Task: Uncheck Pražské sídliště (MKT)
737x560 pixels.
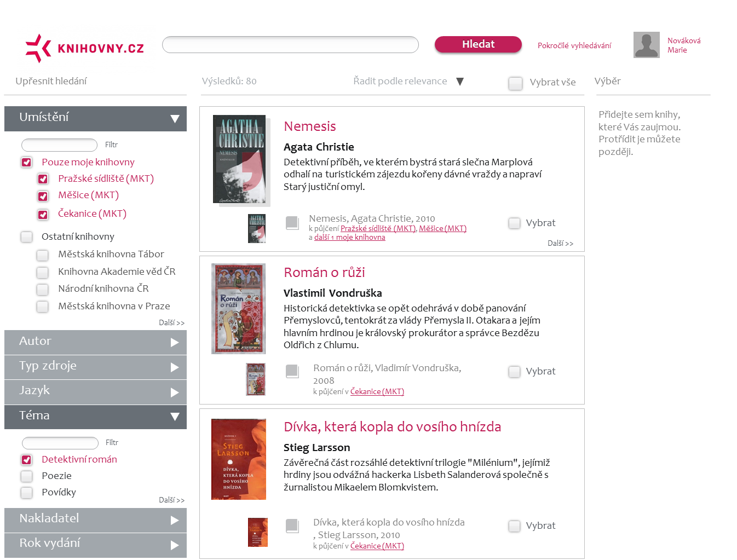Action: click(x=43, y=179)
